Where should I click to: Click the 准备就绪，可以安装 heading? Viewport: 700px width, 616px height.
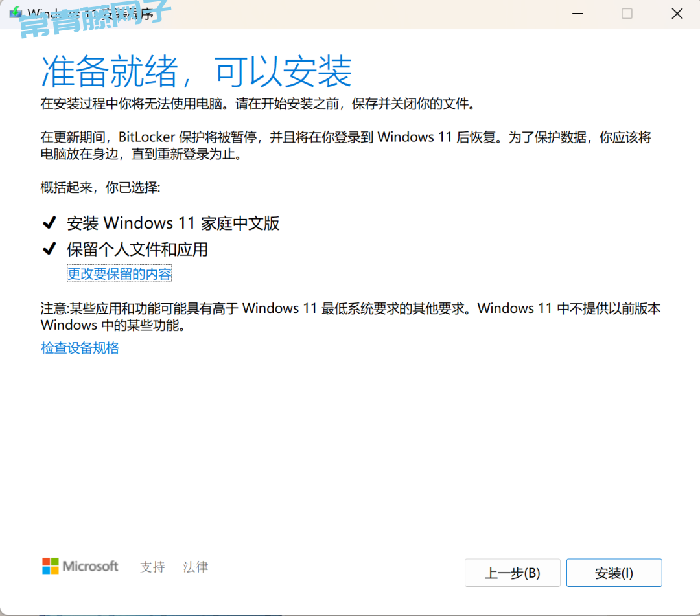196,71
